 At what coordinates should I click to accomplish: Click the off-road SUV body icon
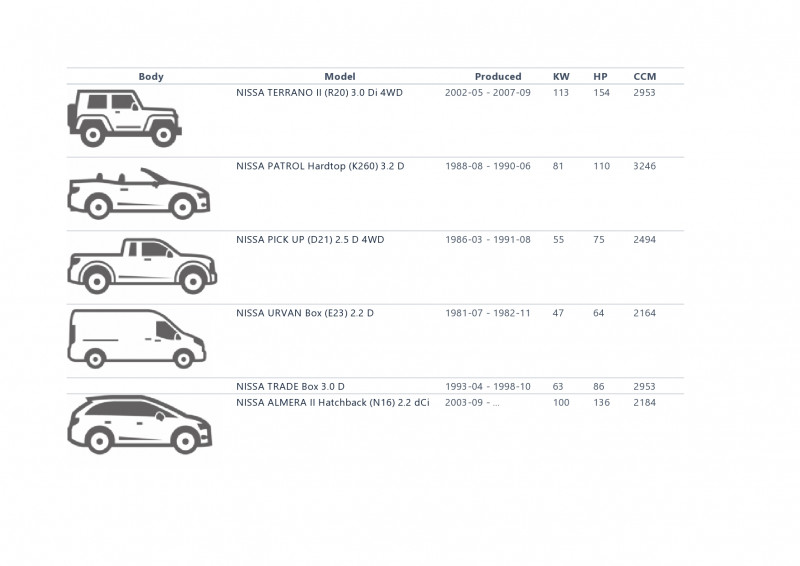click(124, 118)
